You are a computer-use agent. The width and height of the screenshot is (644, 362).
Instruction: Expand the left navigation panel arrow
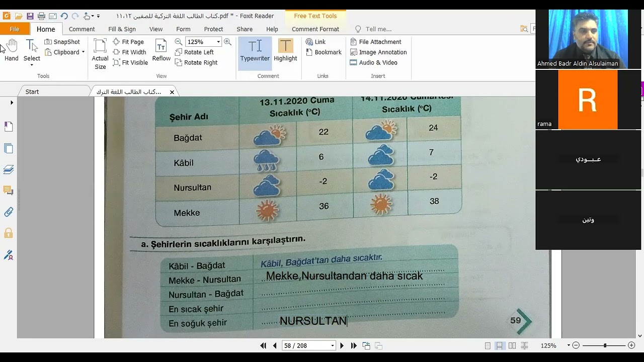click(x=12, y=103)
